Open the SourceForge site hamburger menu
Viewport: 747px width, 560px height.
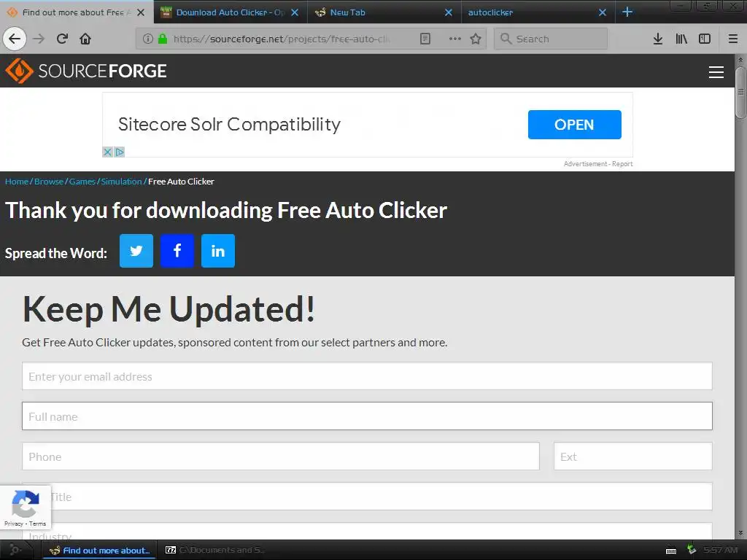[x=716, y=72]
